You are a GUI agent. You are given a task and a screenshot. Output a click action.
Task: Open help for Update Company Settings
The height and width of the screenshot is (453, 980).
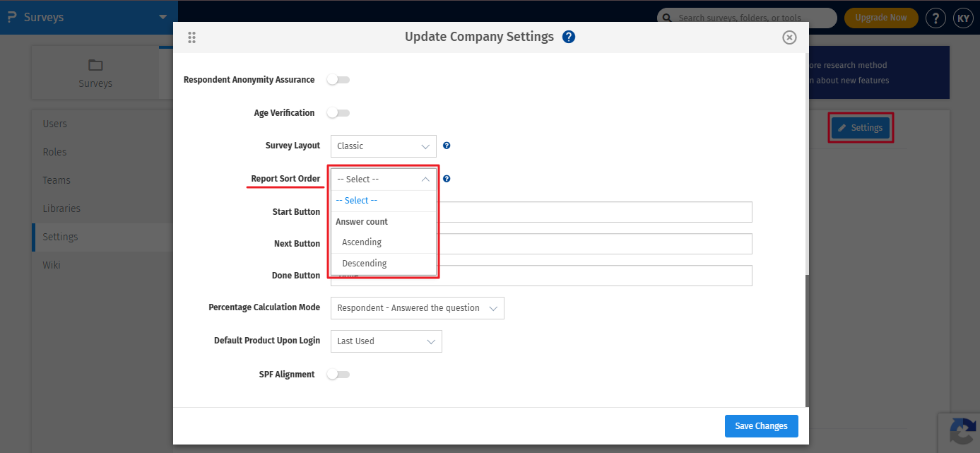click(569, 36)
